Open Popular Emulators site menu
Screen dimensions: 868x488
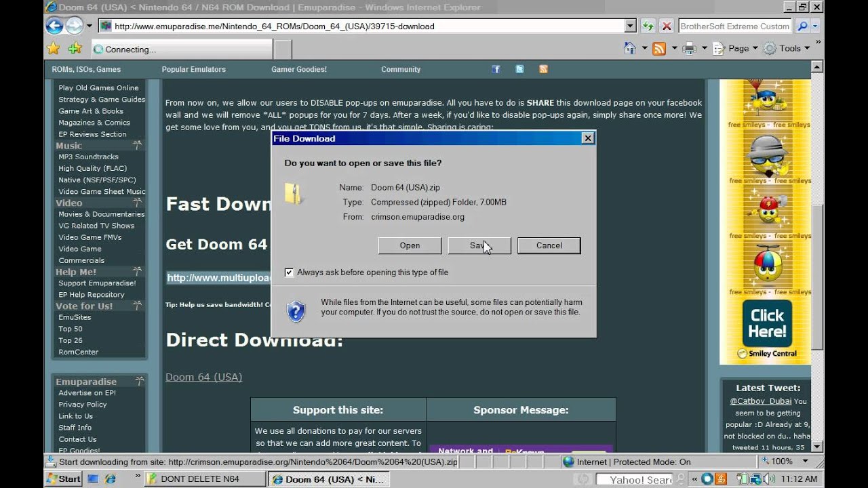pos(193,69)
